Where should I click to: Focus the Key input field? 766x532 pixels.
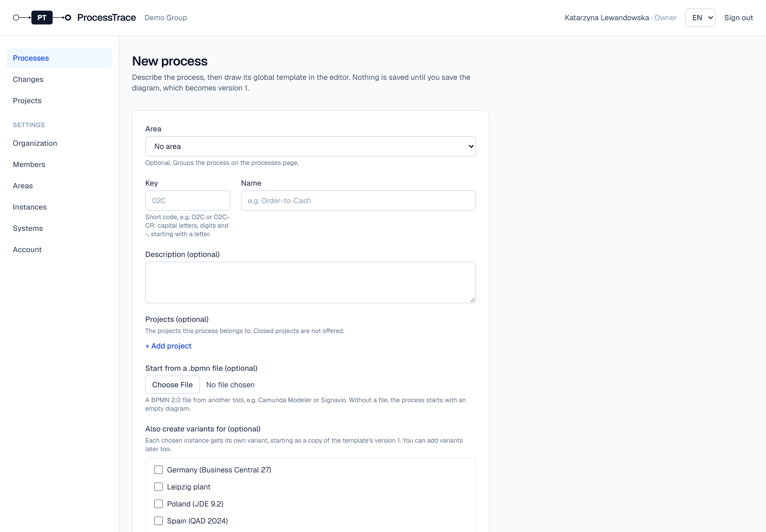[188, 201]
